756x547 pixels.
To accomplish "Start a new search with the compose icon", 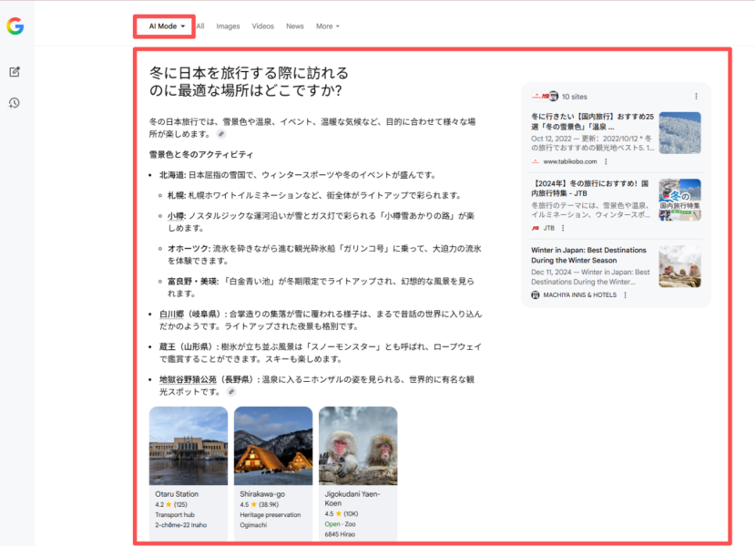I will 15,72.
